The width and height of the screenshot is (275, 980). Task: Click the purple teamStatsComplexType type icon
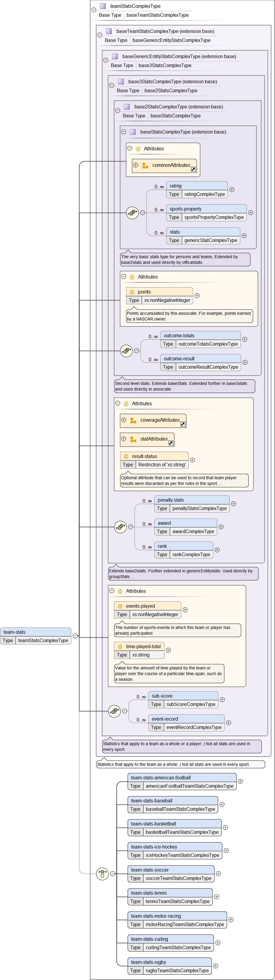(103, 6)
